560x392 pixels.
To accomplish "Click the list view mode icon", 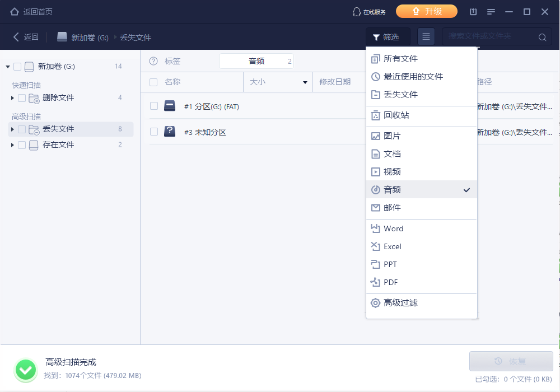I will 426,37.
